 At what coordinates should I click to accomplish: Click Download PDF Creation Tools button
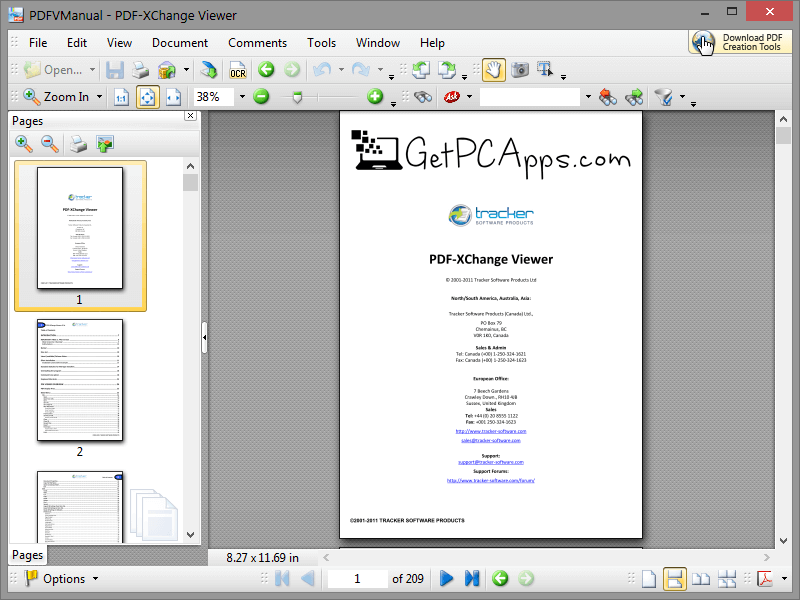[740, 42]
